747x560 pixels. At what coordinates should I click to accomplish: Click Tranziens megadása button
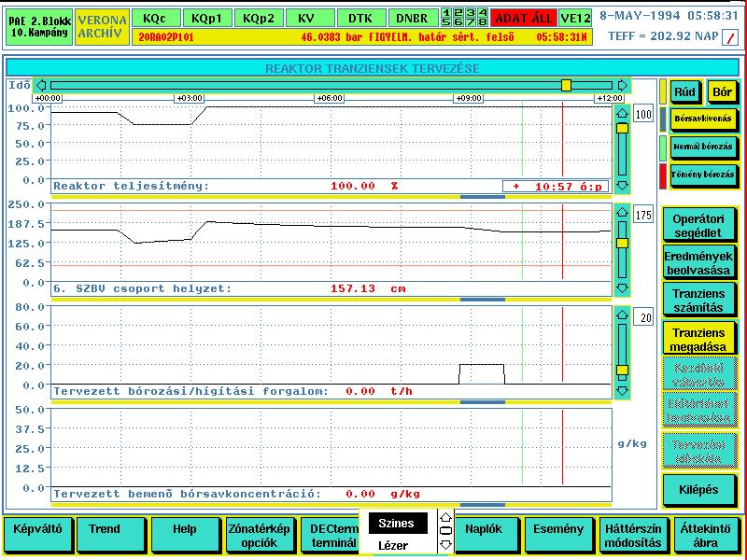pos(698,339)
